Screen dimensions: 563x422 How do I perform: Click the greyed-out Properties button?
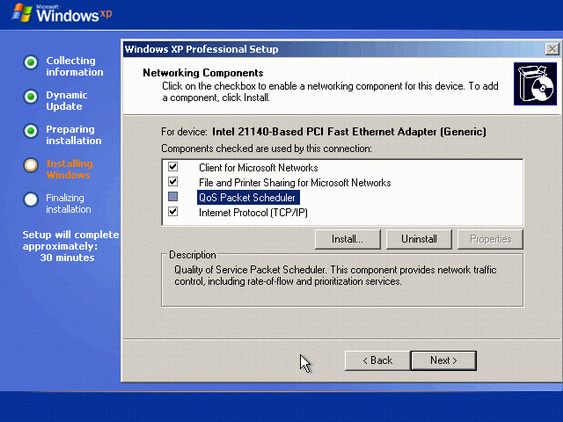490,239
